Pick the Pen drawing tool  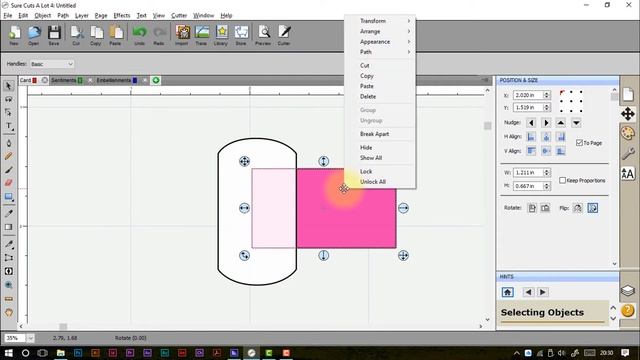click(9, 143)
